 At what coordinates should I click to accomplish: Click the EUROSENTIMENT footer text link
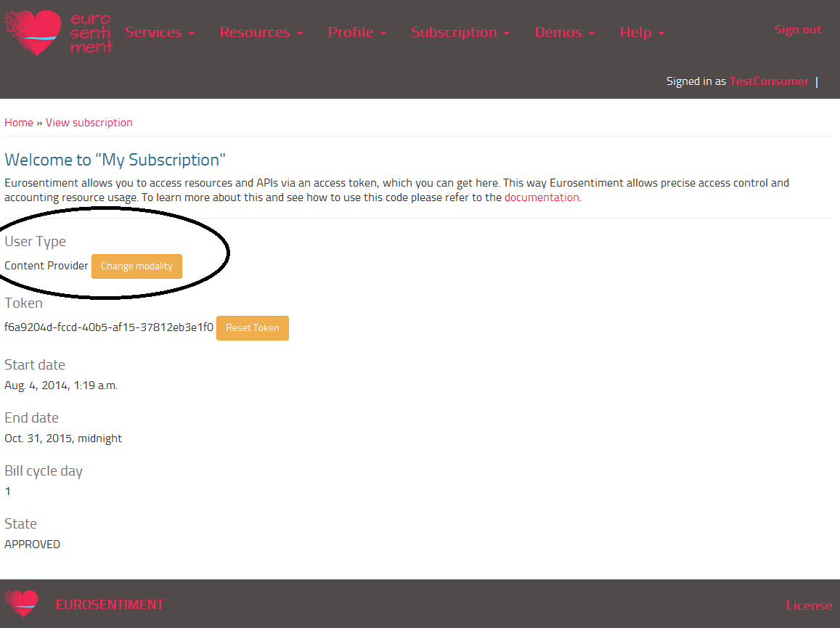pos(110,605)
